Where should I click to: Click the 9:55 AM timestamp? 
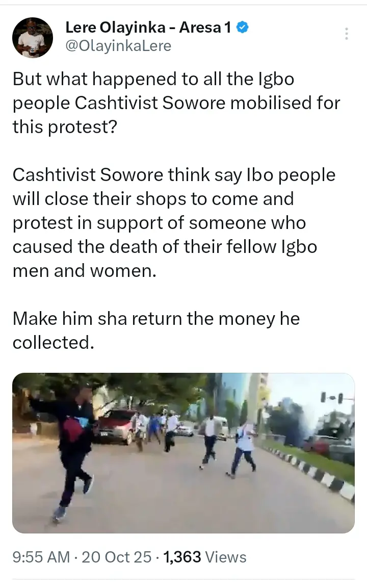pos(41,557)
